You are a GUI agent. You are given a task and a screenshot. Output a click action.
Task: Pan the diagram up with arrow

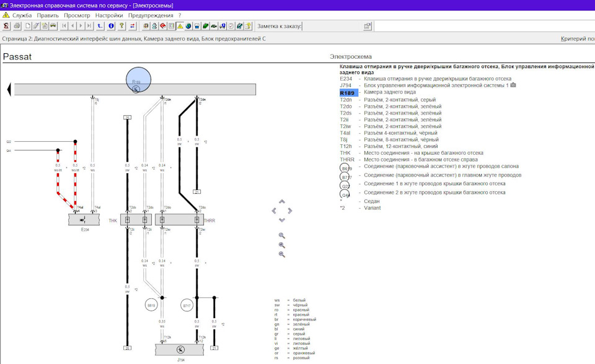[282, 202]
